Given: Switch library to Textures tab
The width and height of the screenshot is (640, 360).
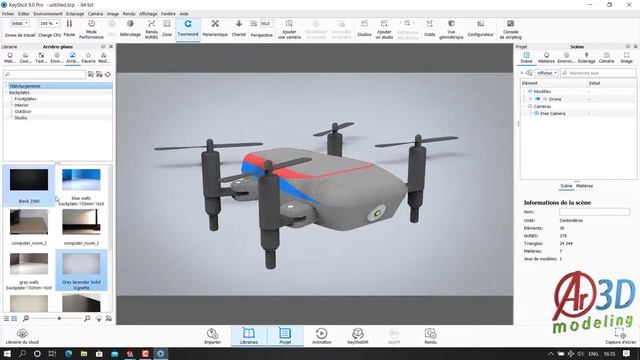Looking at the screenshot, I should click(41, 58).
